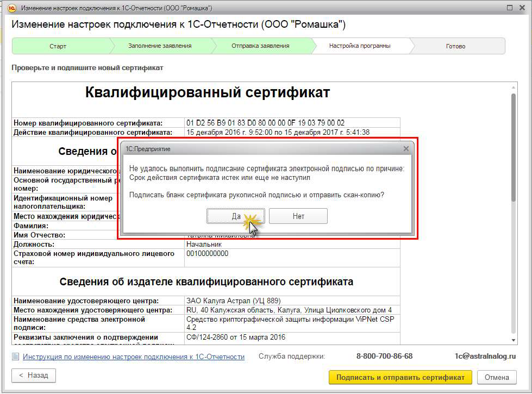Go to the Старт wizard step
Screen dimensions: 532x394
pos(58,46)
